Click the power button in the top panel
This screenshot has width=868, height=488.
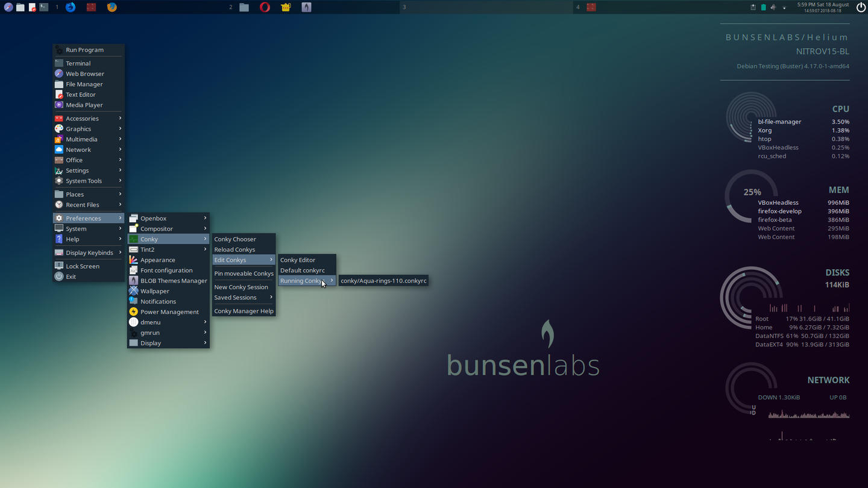861,7
